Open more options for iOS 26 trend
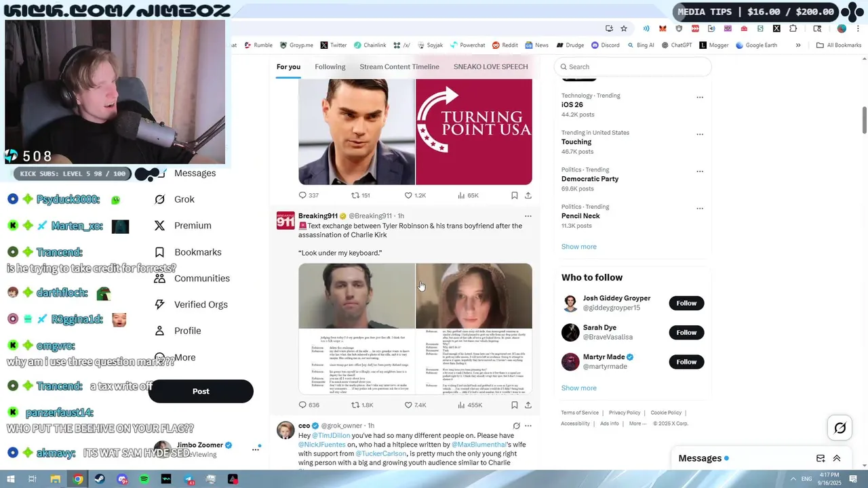 coord(700,97)
